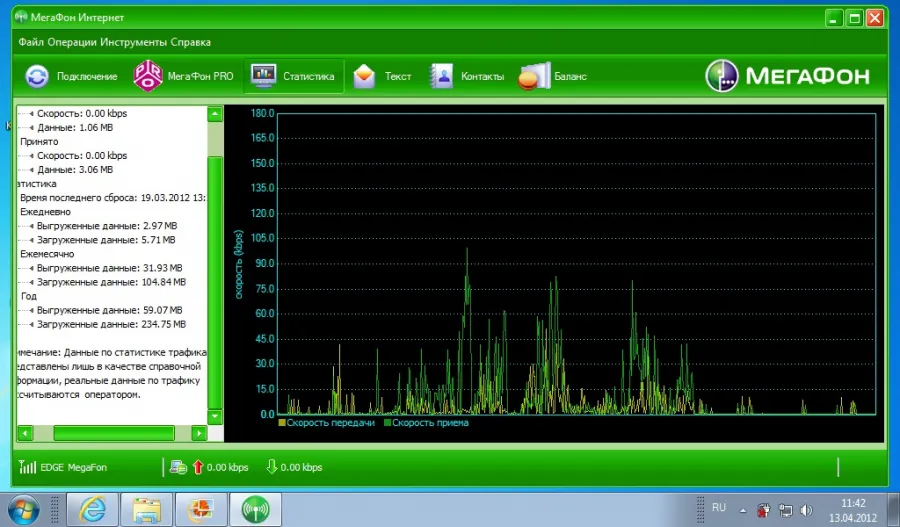Select the Принято tree node
Screen dimensions: 900x527
39,141
